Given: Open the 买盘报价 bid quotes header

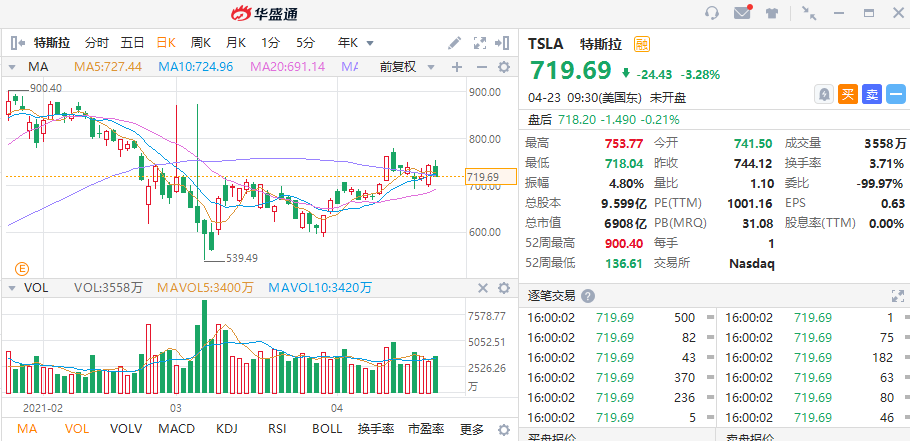Looking at the screenshot, I should click(x=550, y=436).
